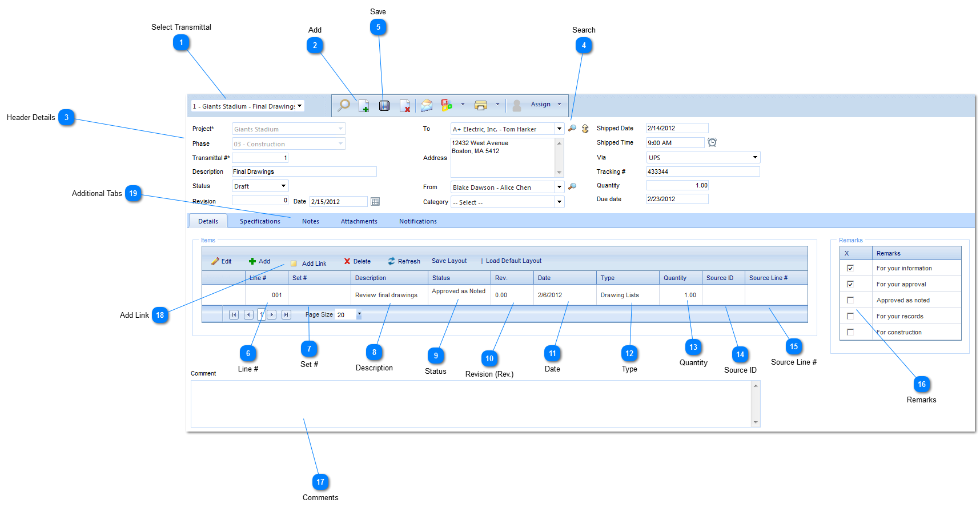
Task: Click the green plus Add icon in Items
Action: [x=252, y=261]
